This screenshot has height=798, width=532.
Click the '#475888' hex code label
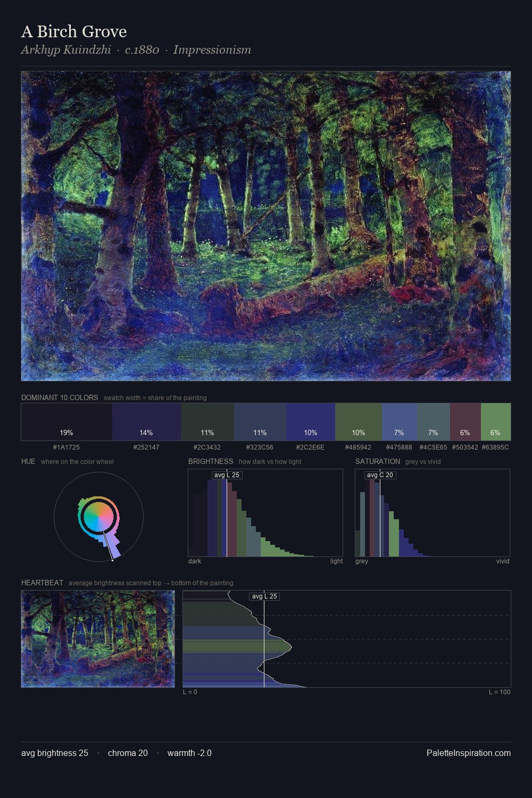400,447
